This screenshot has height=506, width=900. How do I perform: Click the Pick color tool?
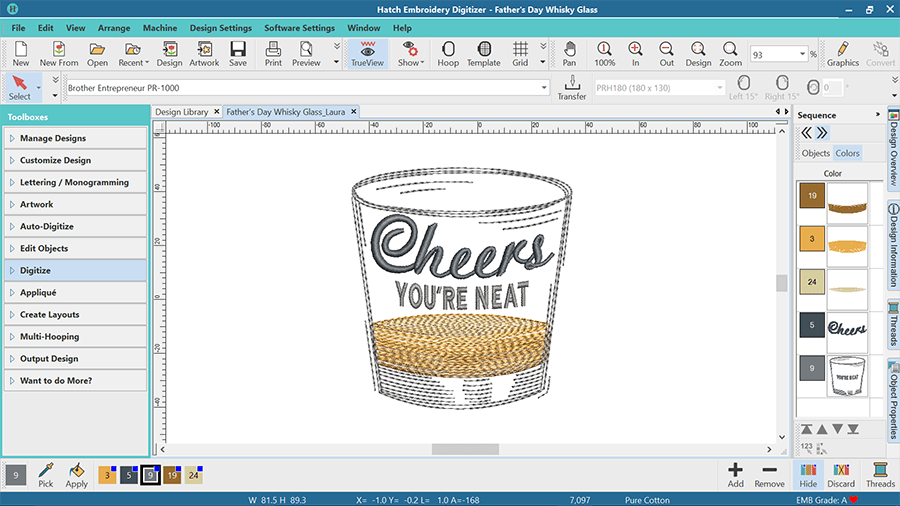point(46,474)
